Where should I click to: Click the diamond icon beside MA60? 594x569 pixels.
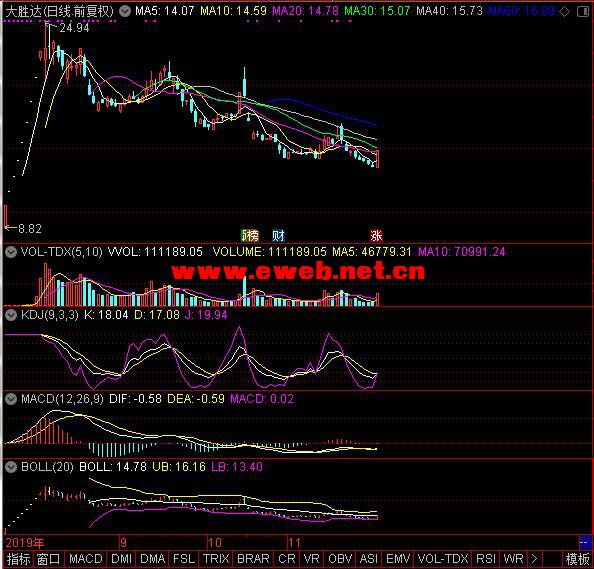point(564,12)
